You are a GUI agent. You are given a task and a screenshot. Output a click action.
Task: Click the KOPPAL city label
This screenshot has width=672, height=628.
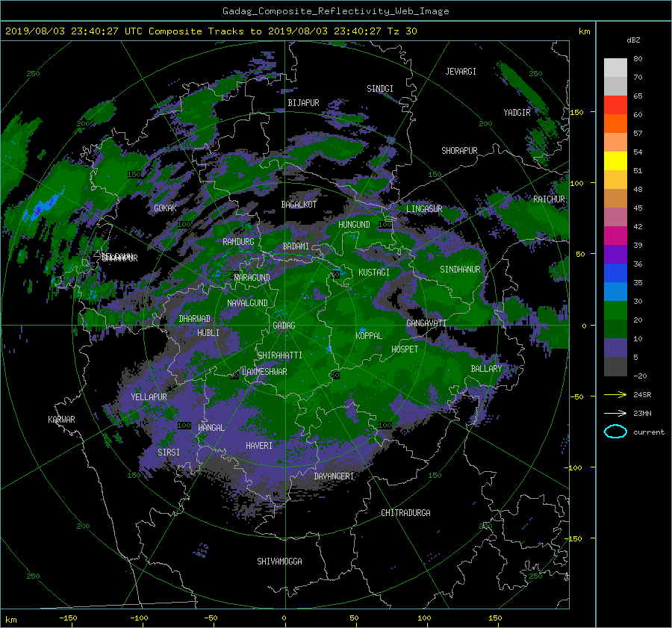tap(369, 335)
